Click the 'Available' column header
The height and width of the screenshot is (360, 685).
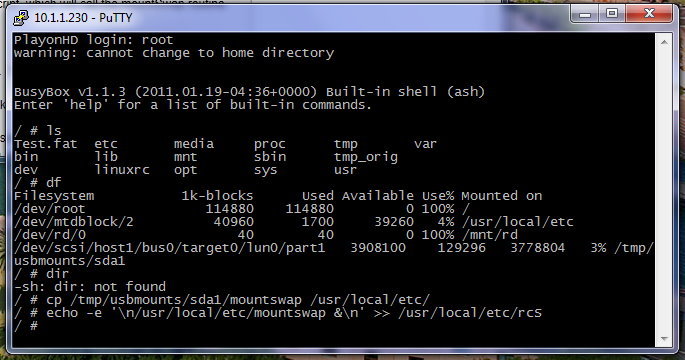click(x=377, y=196)
